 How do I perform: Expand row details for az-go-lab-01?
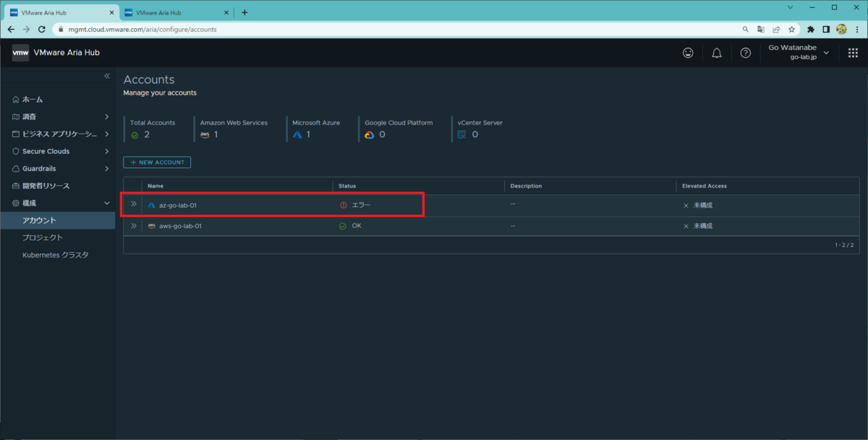coord(133,205)
